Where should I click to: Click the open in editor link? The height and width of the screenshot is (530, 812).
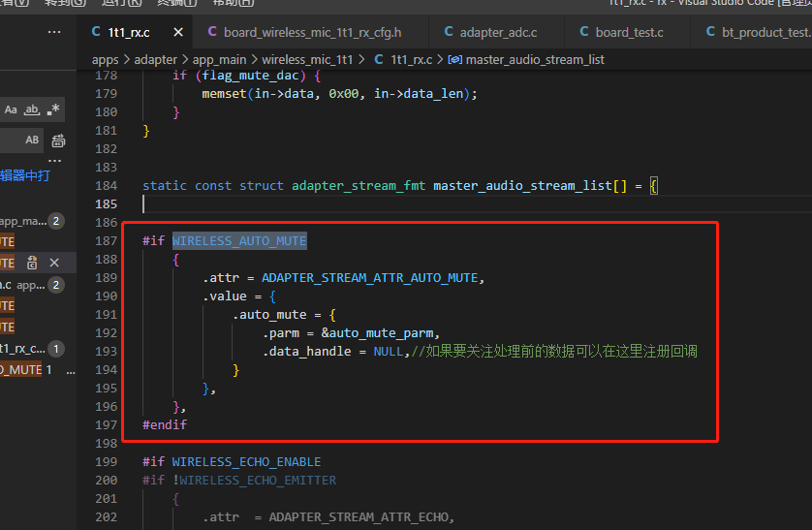[25, 175]
